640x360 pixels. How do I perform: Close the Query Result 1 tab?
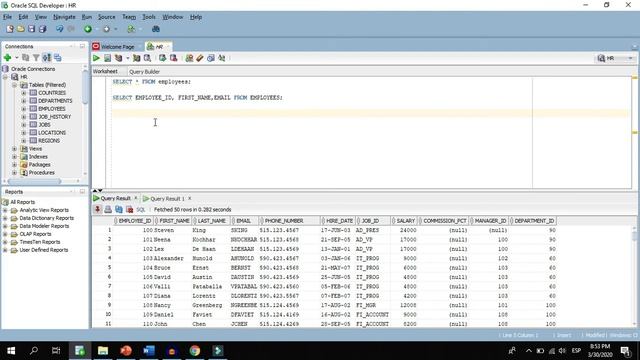pos(190,198)
